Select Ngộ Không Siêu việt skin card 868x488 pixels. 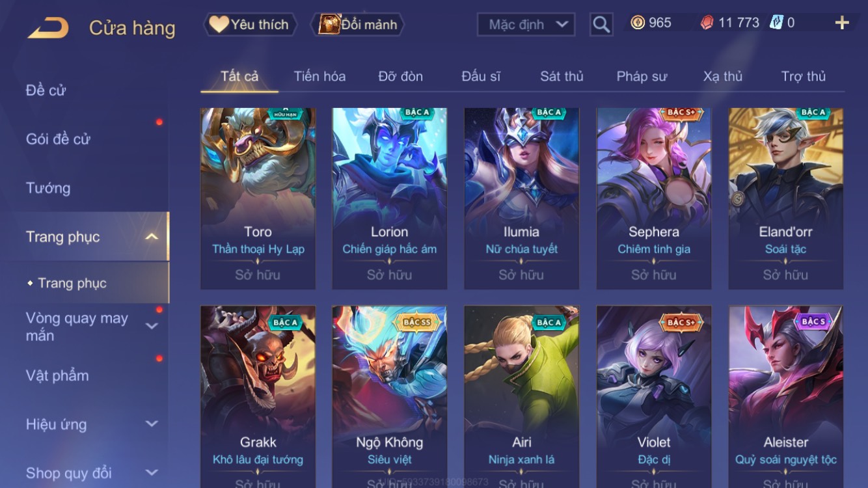point(390,397)
